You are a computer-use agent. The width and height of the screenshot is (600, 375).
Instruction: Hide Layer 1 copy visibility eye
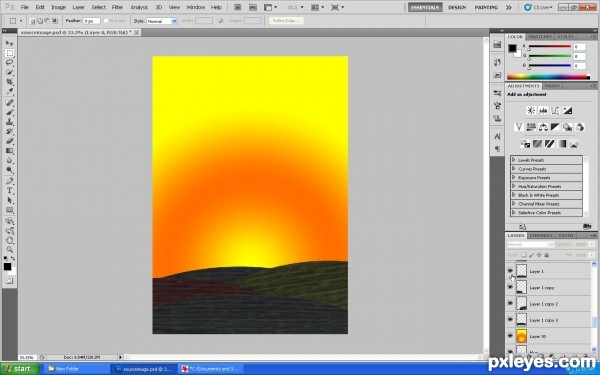[510, 287]
